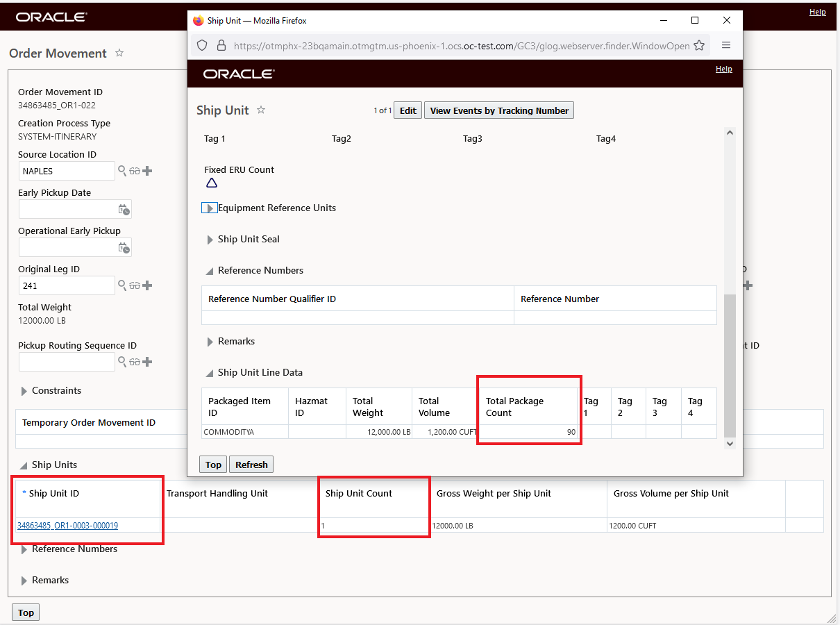Maximize the Ship Unit Firefox window
Viewport: 840px width, 625px height.
tap(695, 20)
